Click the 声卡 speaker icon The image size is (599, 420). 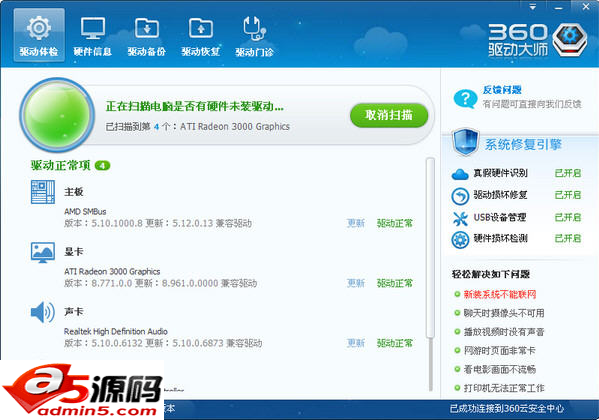[x=43, y=312]
